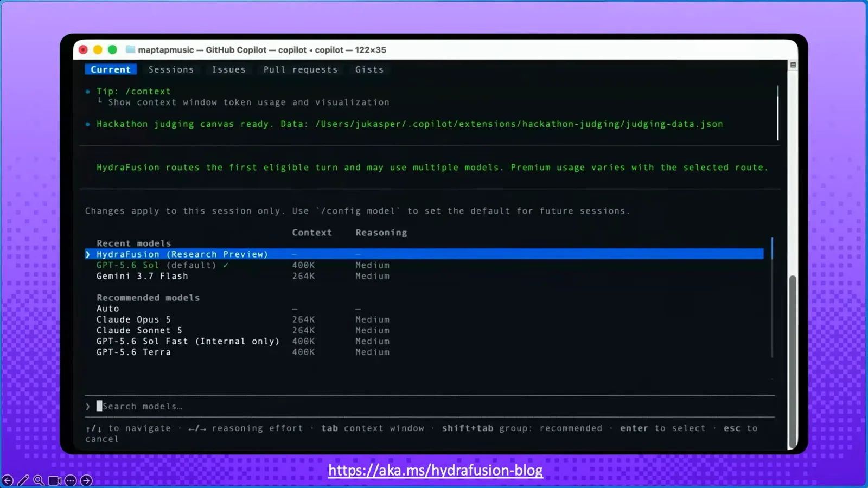Switch to the Current tab
This screenshot has height=488, width=868.
point(111,69)
